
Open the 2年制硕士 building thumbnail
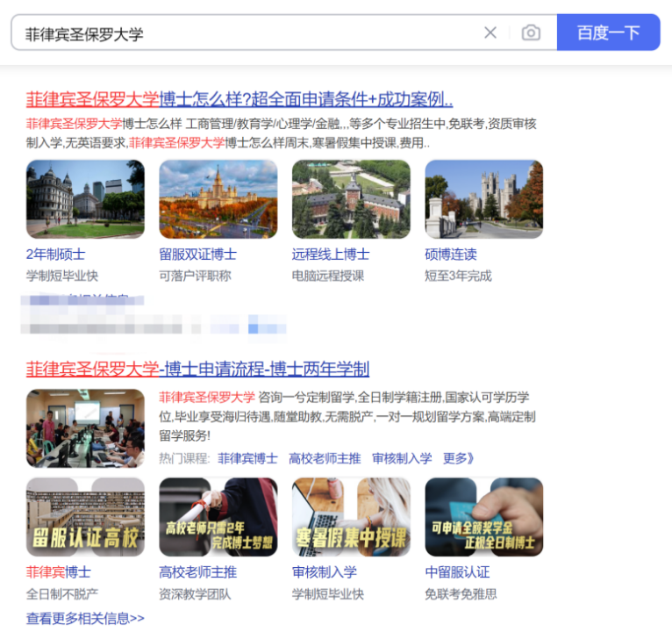85,199
